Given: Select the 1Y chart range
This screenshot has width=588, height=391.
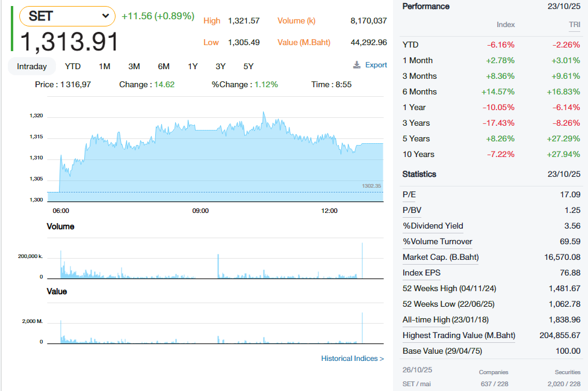Looking at the screenshot, I should coord(193,66).
